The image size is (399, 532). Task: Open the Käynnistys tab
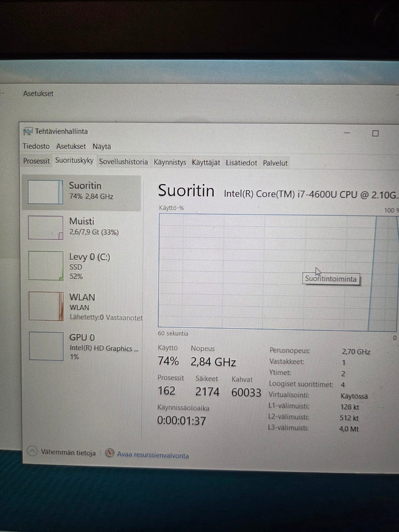click(x=170, y=163)
